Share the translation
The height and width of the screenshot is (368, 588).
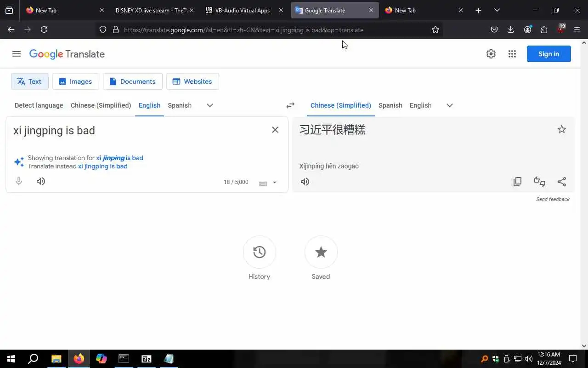click(561, 182)
